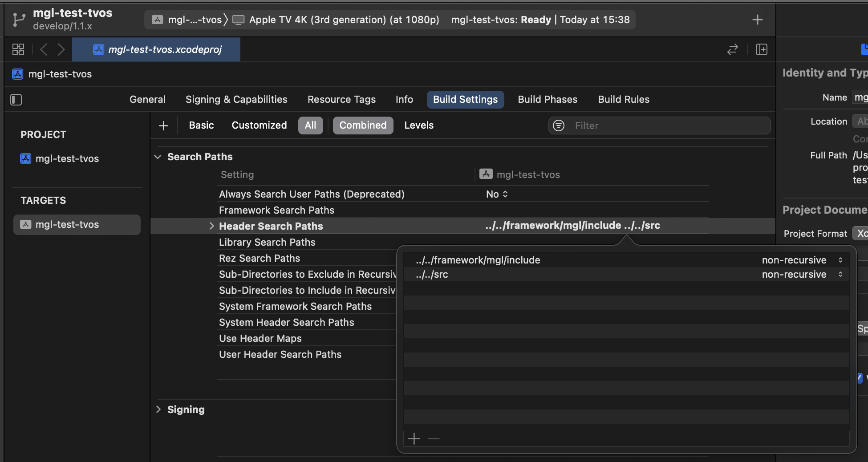The height and width of the screenshot is (462, 868).
Task: Select mgl-test-tvos under TARGETS
Action: tap(77, 224)
